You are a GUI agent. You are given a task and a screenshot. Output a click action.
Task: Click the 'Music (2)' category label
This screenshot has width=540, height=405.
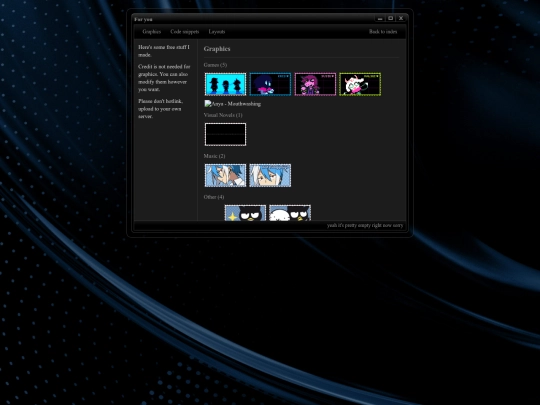215,156
